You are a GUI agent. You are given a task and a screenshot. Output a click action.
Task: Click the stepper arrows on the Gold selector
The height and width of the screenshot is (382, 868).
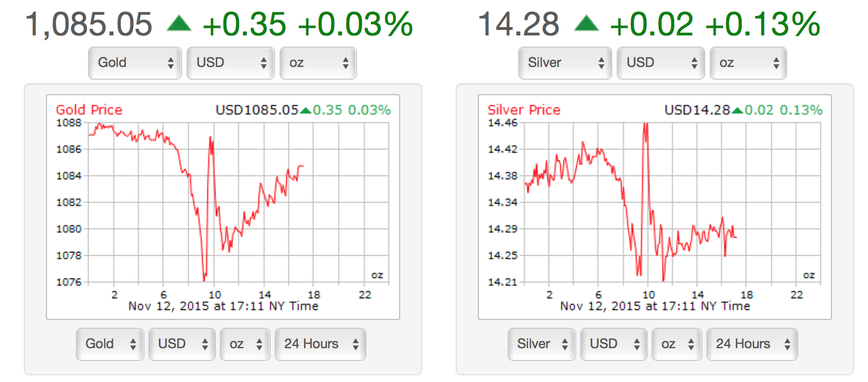pyautogui.click(x=172, y=63)
